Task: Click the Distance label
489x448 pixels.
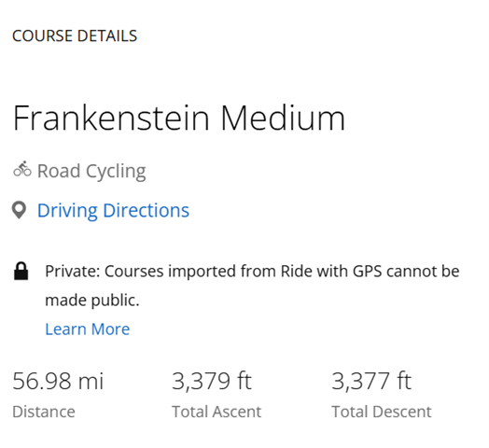Action: [44, 412]
